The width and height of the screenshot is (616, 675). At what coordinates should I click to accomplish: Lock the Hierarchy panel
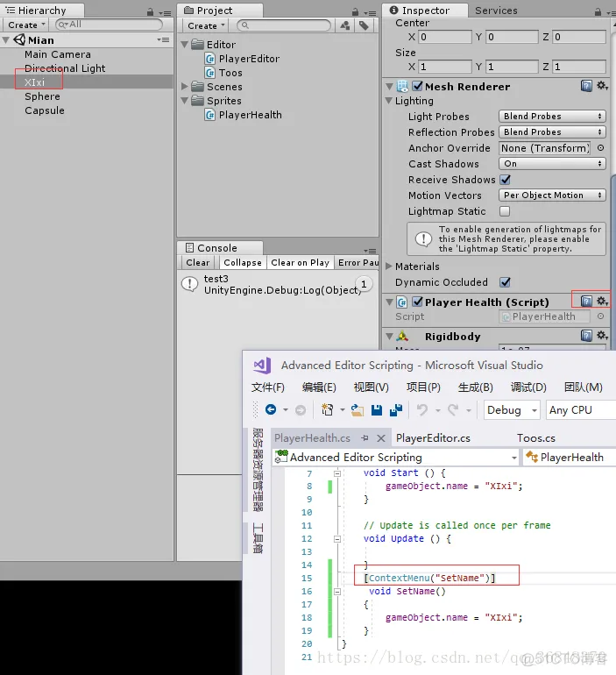[150, 12]
